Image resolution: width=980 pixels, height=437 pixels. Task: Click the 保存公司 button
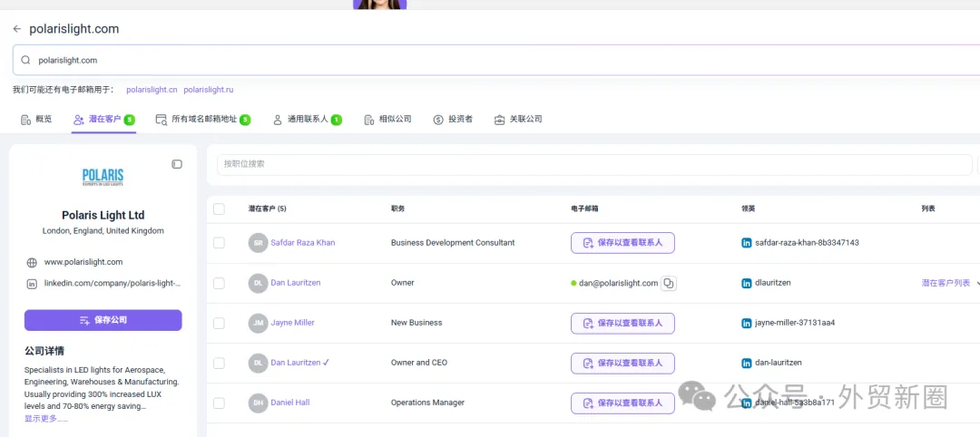(103, 320)
